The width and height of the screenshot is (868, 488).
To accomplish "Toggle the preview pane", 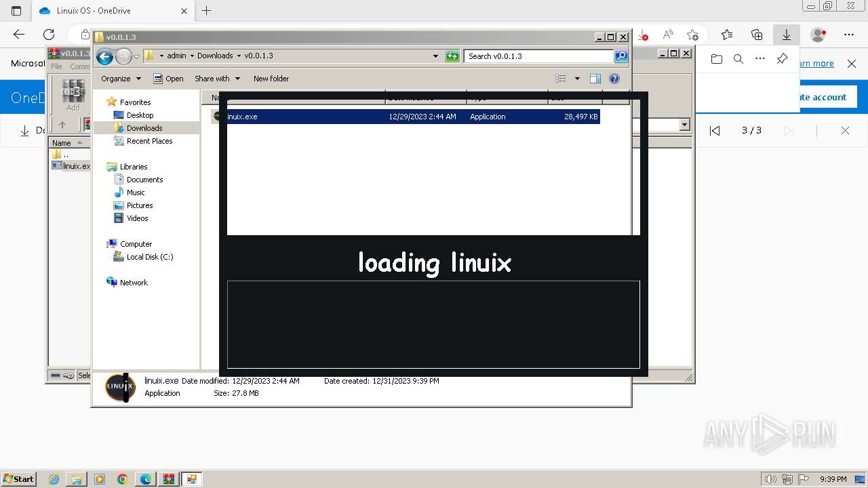I will (x=595, y=79).
